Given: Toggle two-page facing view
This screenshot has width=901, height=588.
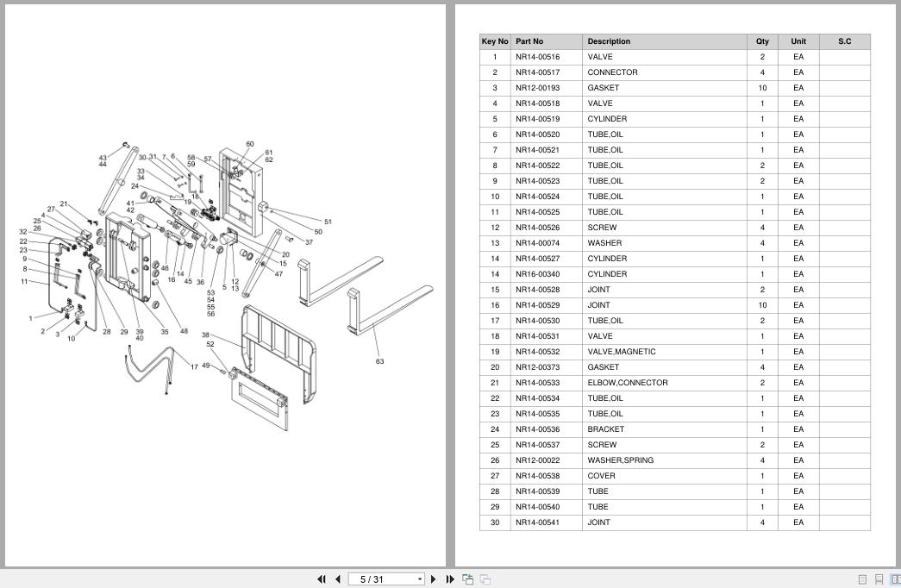Looking at the screenshot, I should (x=895, y=579).
